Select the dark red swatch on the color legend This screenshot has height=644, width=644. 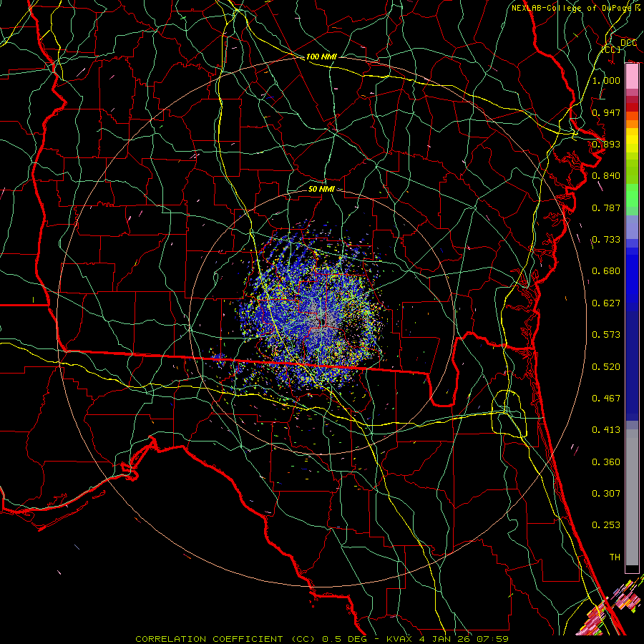pyautogui.click(x=632, y=107)
